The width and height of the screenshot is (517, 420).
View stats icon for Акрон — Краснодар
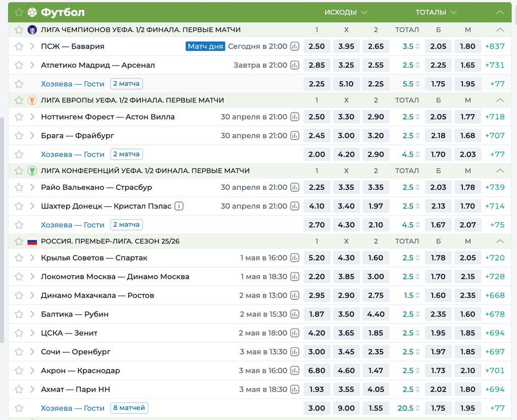click(295, 371)
